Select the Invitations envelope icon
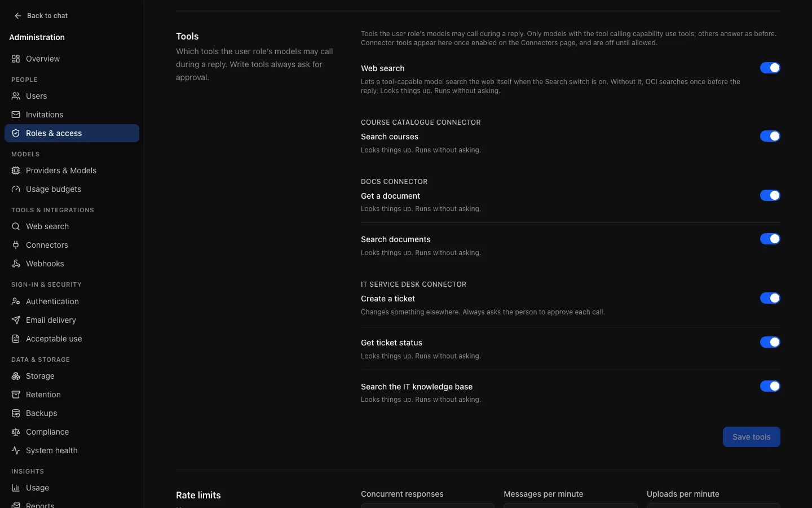 (16, 115)
